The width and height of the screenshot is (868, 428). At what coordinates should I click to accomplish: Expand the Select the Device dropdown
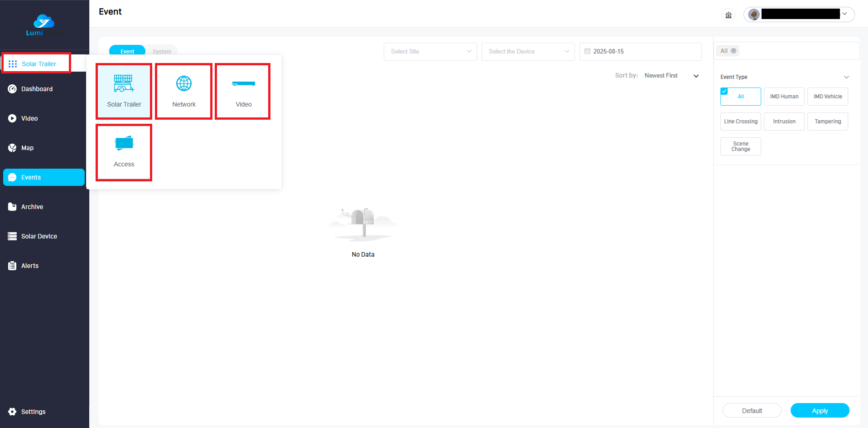pyautogui.click(x=528, y=52)
